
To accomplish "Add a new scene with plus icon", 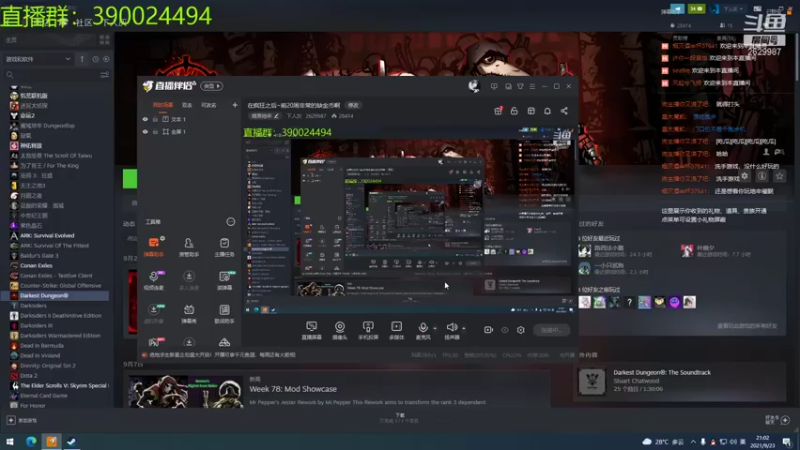I will click(x=235, y=105).
